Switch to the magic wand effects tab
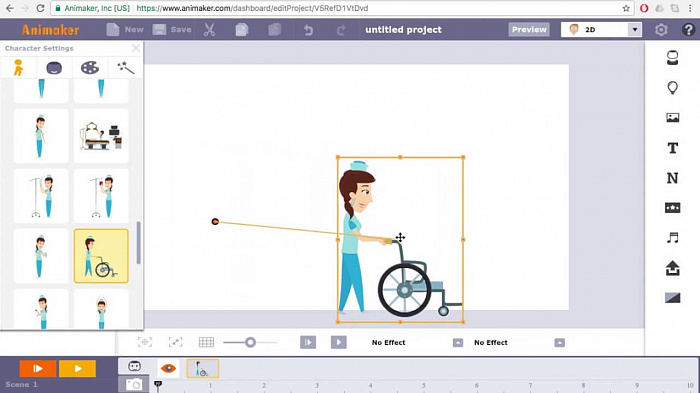The image size is (700, 393). [x=125, y=68]
